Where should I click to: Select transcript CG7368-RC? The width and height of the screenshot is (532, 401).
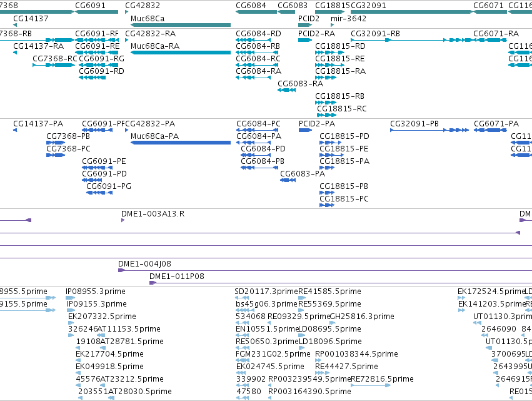tap(55, 59)
